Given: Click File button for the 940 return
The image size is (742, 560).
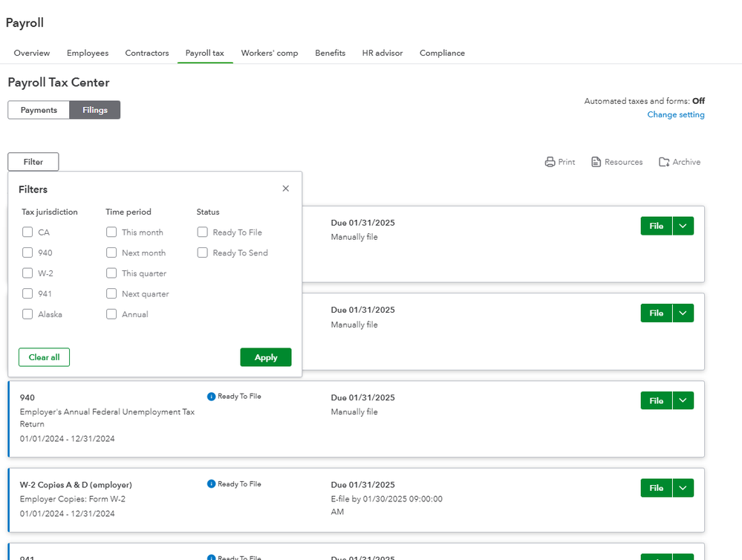Looking at the screenshot, I should pyautogui.click(x=656, y=400).
